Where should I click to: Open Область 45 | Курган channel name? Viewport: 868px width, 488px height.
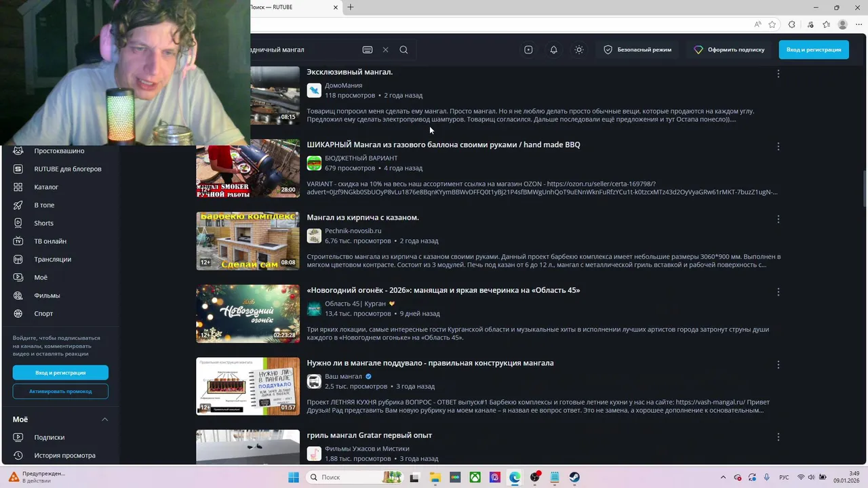[x=355, y=304]
